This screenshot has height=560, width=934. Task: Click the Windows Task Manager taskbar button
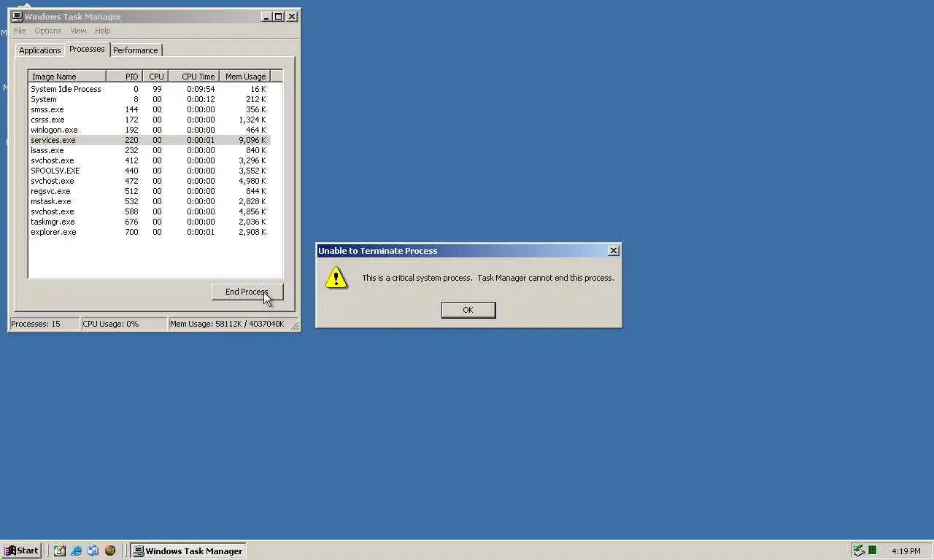click(188, 551)
